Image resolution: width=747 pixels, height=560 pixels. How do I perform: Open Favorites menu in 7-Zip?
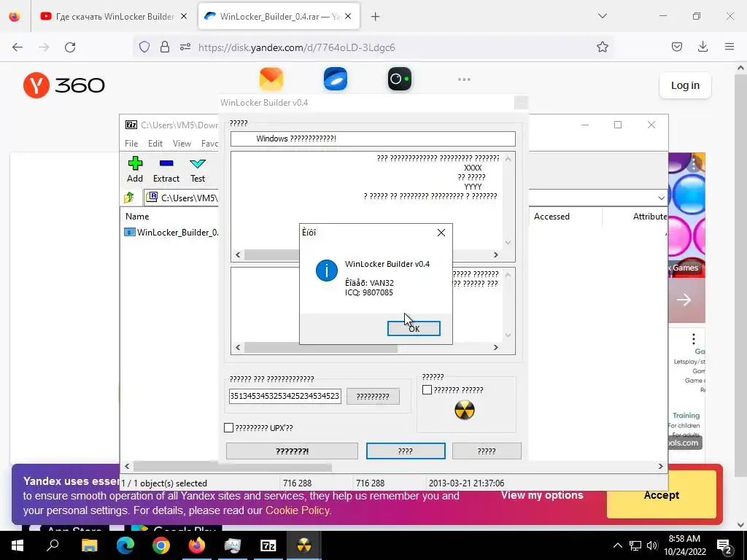(209, 144)
